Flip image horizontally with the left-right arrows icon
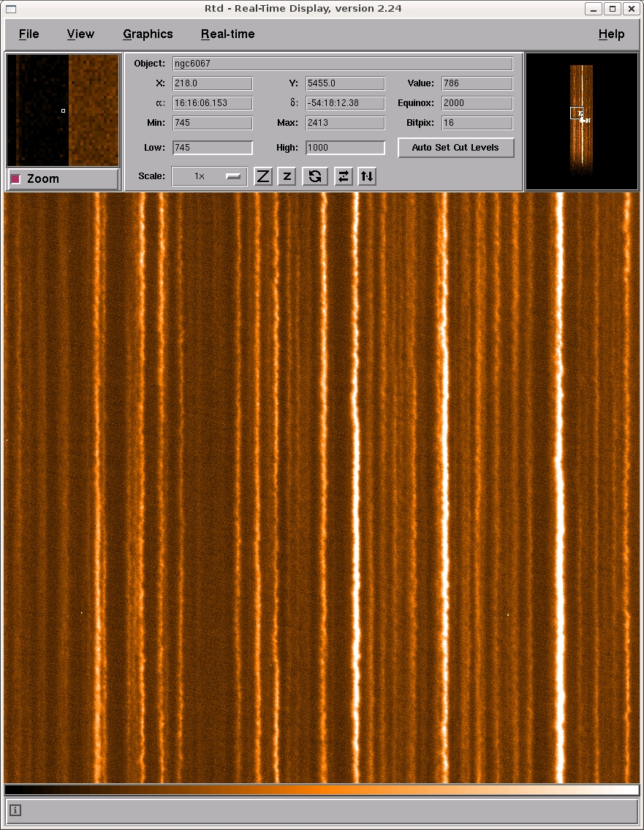This screenshot has width=644, height=830. tap(342, 176)
